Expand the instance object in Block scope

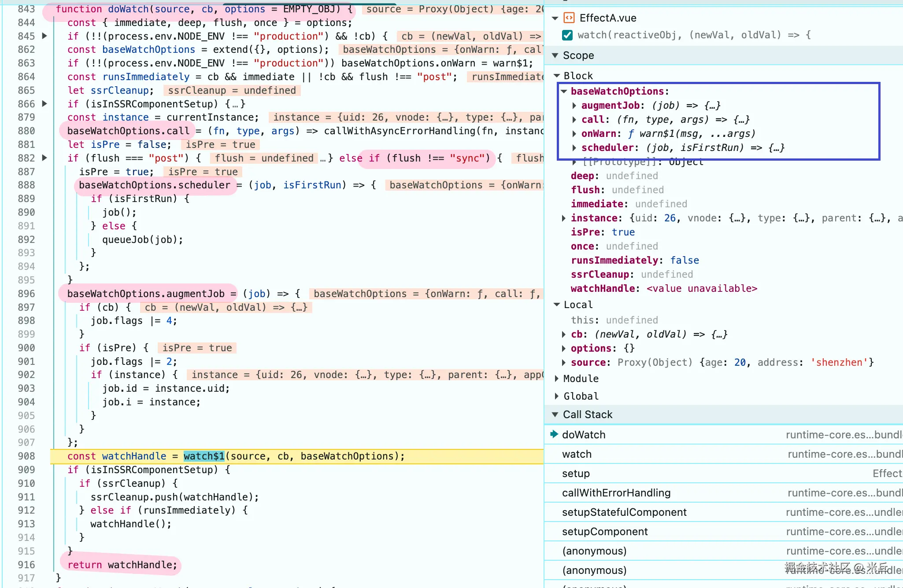click(x=563, y=218)
